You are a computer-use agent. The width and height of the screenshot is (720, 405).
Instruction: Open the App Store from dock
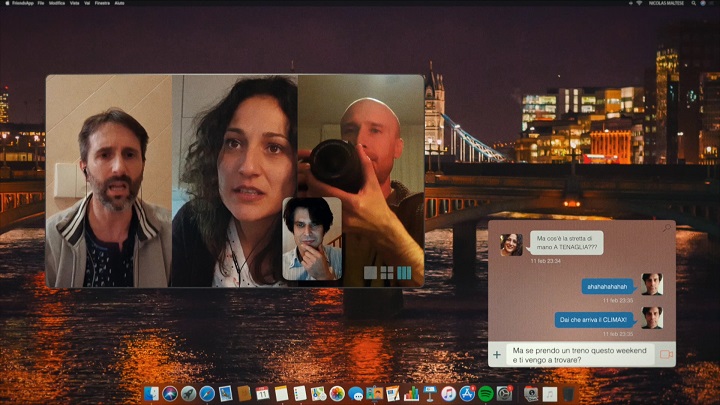pyautogui.click(x=467, y=394)
